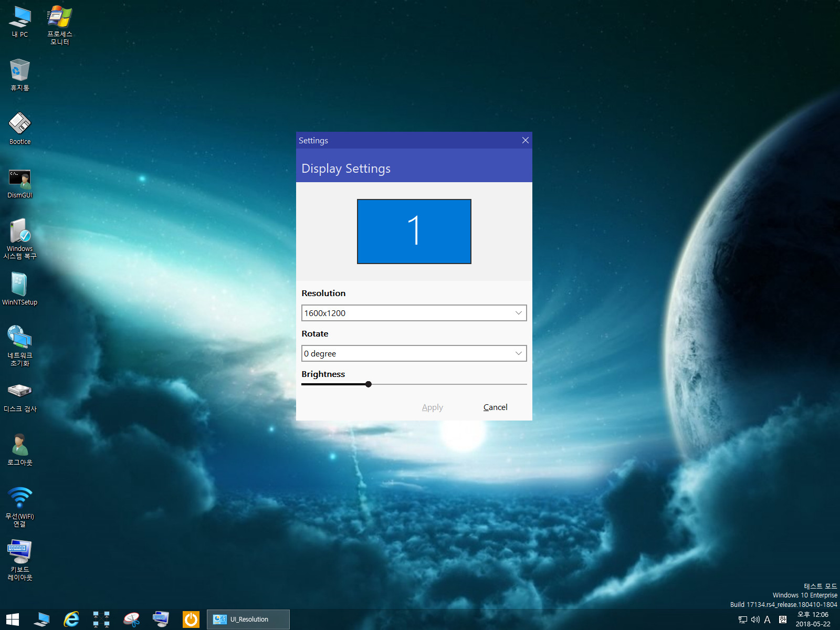The width and height of the screenshot is (840, 630).
Task: Open the network tray icon
Action: point(742,619)
